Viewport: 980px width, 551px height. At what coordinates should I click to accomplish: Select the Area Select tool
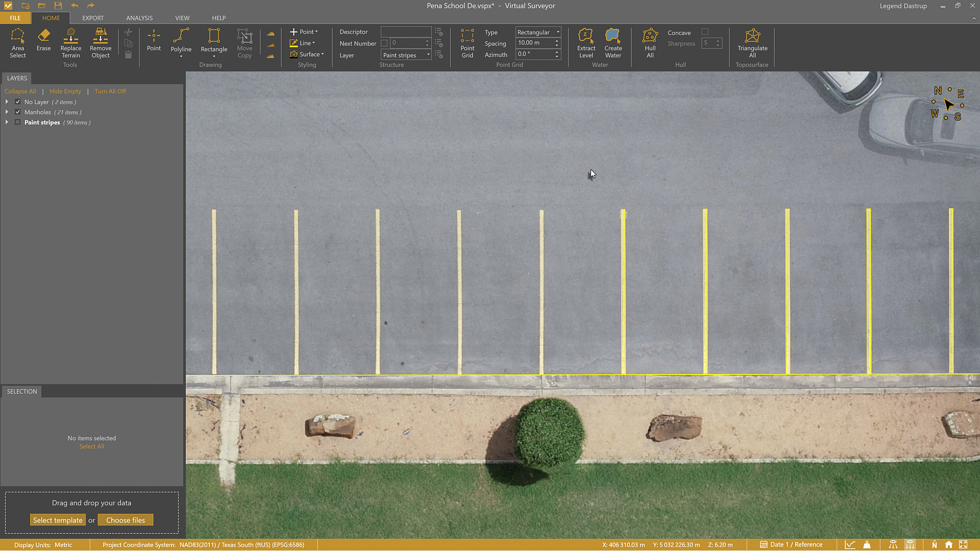pos(18,43)
